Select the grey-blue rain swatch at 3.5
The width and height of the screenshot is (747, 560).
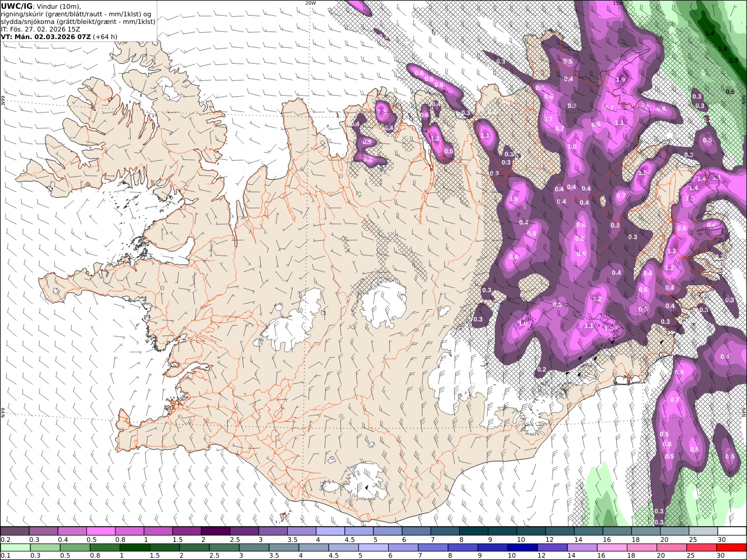pyautogui.click(x=283, y=548)
